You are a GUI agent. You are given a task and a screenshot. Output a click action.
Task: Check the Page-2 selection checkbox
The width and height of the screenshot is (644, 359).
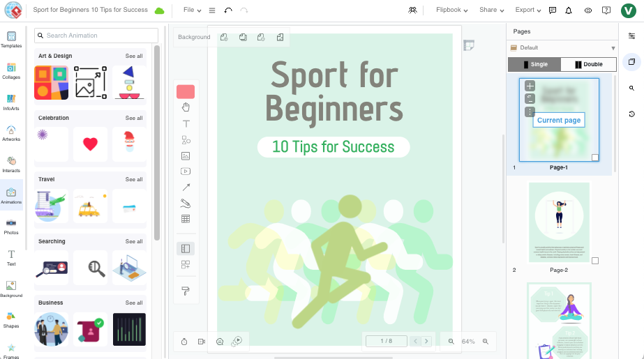tap(595, 261)
